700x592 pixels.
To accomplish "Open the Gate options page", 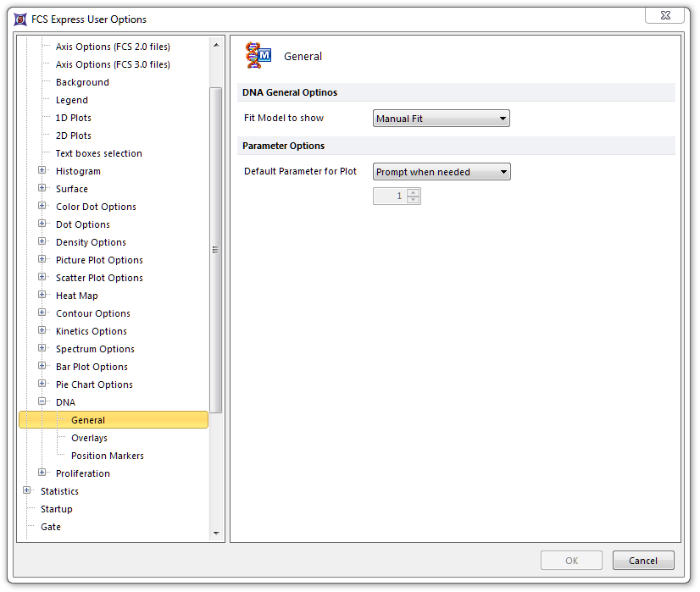I will [51, 528].
